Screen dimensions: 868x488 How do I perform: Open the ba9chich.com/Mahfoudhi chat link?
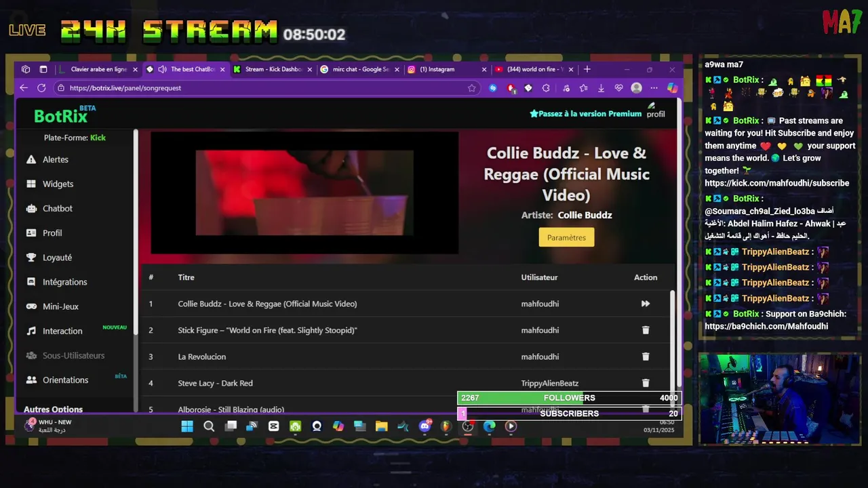point(766,326)
